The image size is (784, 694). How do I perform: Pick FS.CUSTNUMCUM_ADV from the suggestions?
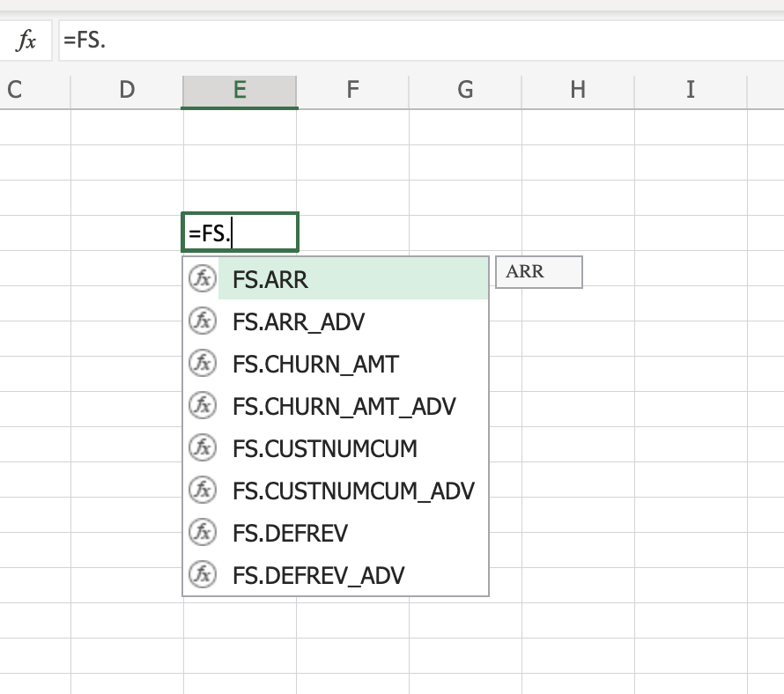[336, 491]
